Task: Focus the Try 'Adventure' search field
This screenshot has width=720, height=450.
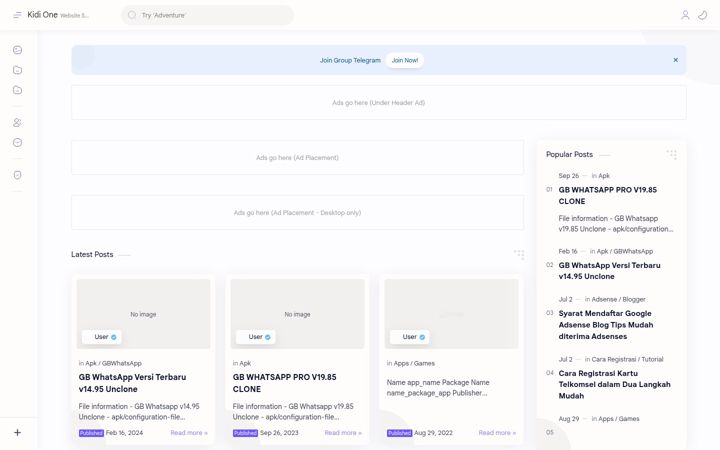Action: [208, 15]
